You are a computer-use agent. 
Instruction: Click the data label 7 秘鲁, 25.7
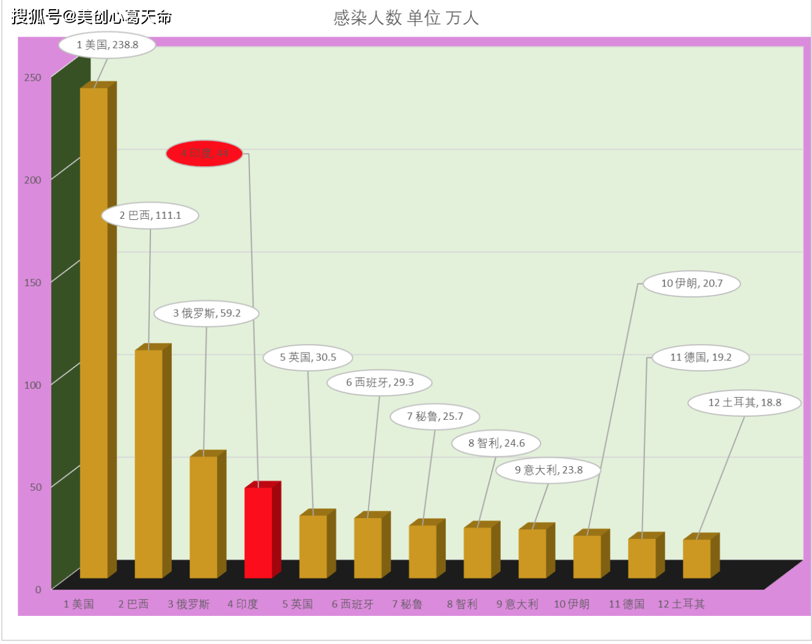coord(435,417)
